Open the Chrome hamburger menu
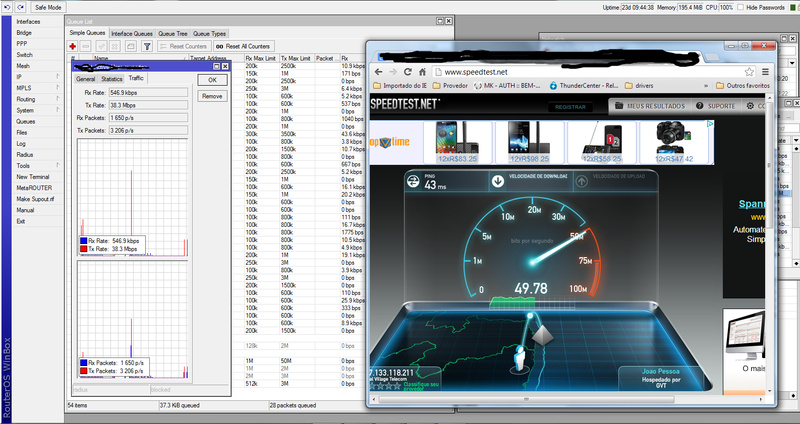 click(x=765, y=72)
